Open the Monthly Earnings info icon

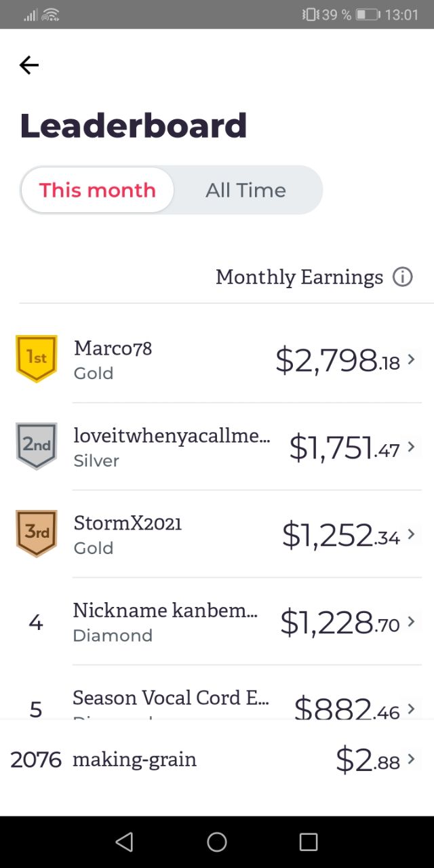point(403,277)
